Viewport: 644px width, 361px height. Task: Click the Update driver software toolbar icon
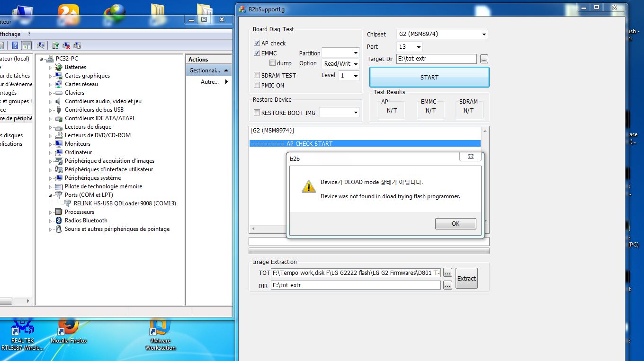tap(55, 45)
